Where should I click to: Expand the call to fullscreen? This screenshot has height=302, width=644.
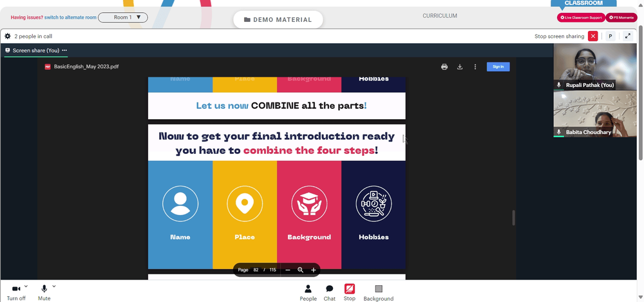627,36
